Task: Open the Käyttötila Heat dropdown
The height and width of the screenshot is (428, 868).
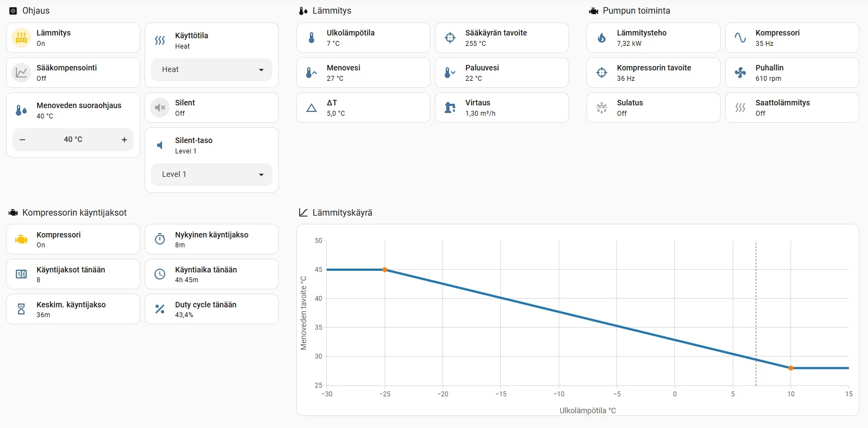Action: point(212,70)
